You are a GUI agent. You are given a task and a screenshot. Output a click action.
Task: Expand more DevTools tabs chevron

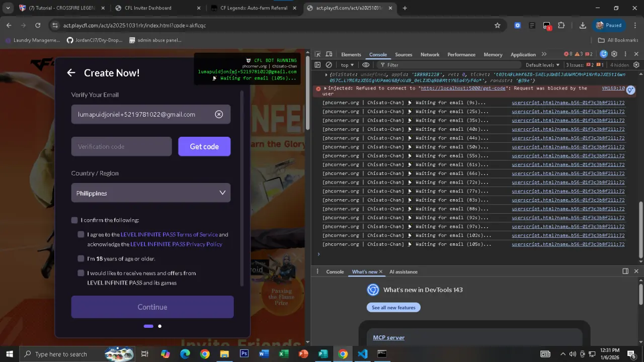(544, 54)
